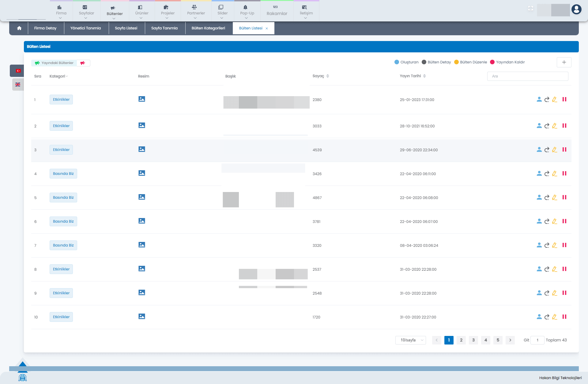This screenshot has width=588, height=384.
Task: Expand the Bültenler top menu
Action: point(115,14)
